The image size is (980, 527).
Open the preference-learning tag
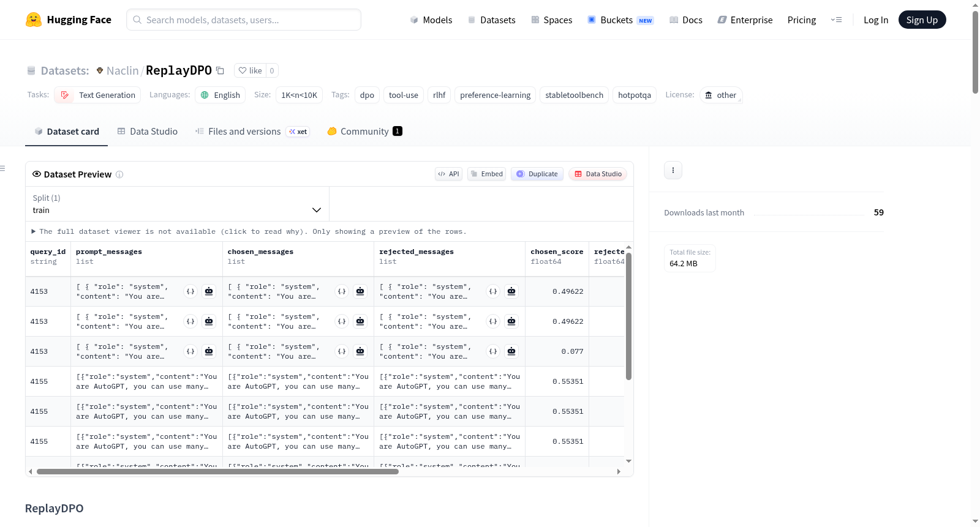pos(496,95)
